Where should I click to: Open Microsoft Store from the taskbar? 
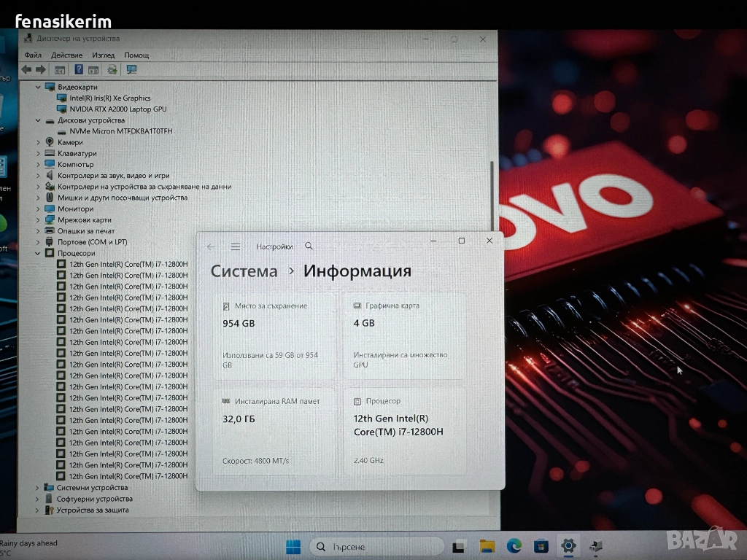coord(541,546)
